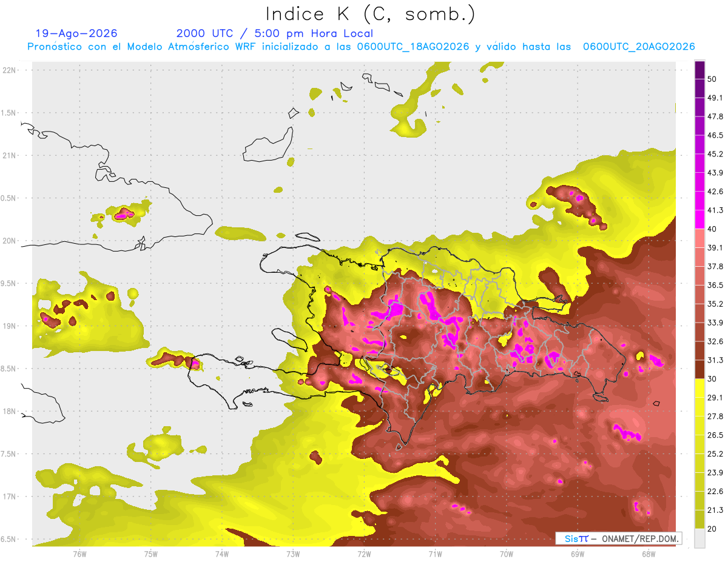Select the date text "19-Ago-2026"
The image size is (728, 562).
76,33
